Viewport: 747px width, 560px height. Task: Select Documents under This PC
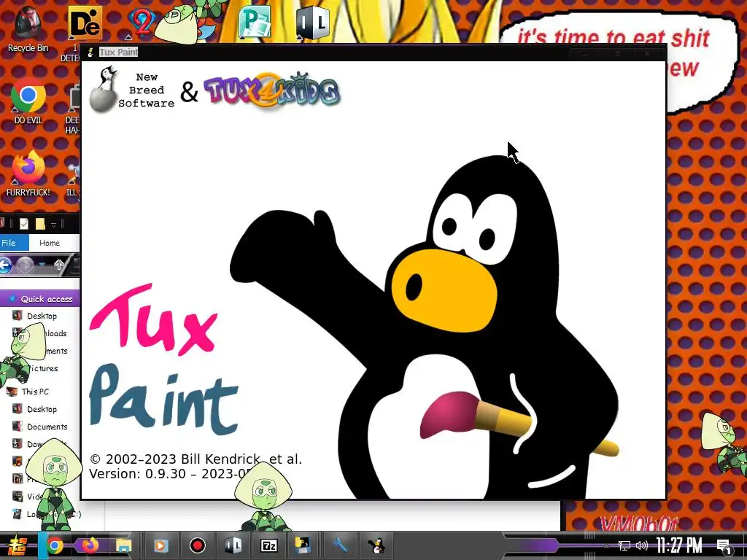pyautogui.click(x=40, y=427)
